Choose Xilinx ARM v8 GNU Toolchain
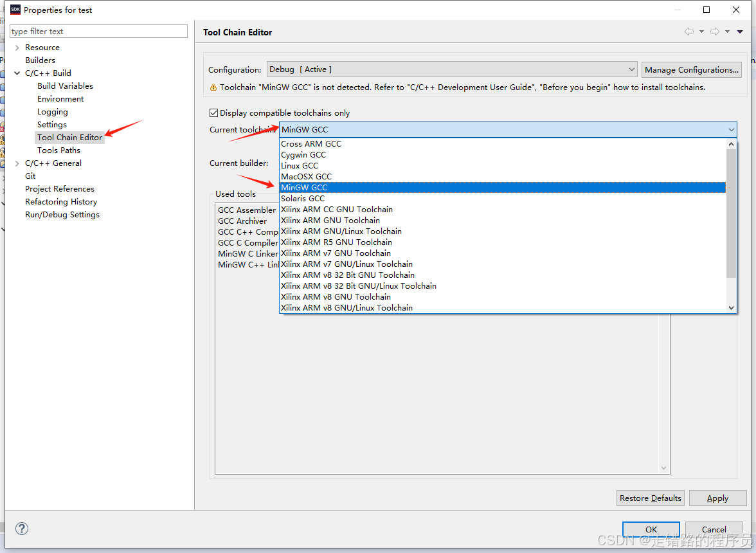756x553 pixels. (x=503, y=296)
